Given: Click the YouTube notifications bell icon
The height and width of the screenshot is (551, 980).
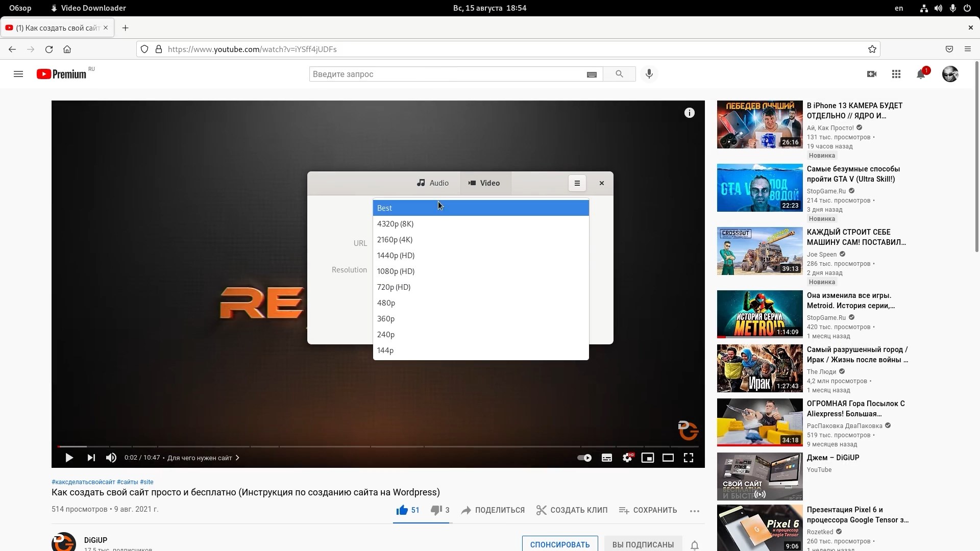Looking at the screenshot, I should [921, 74].
